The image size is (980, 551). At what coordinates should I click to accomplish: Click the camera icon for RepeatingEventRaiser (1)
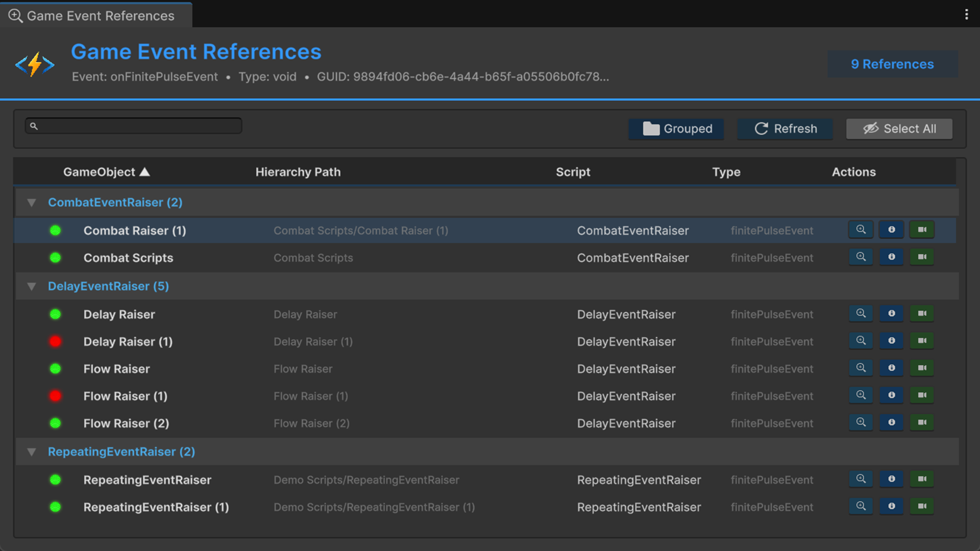pyautogui.click(x=922, y=506)
